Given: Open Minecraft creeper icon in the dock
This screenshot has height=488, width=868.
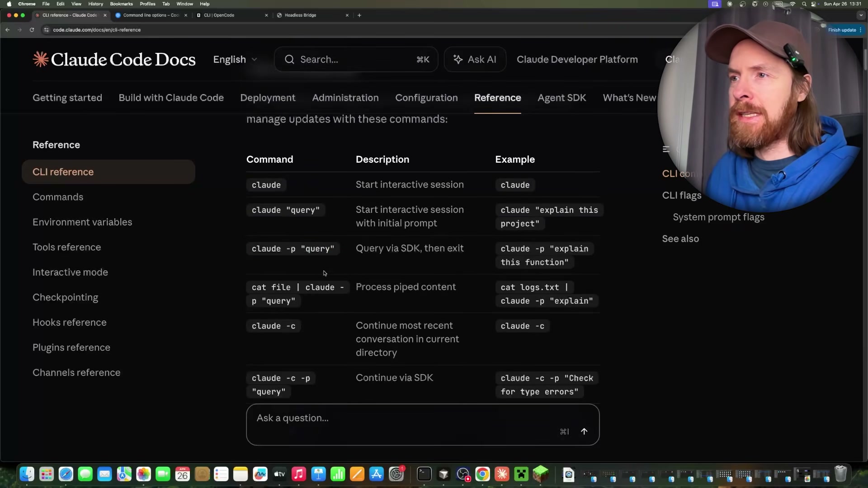Looking at the screenshot, I should tap(522, 474).
